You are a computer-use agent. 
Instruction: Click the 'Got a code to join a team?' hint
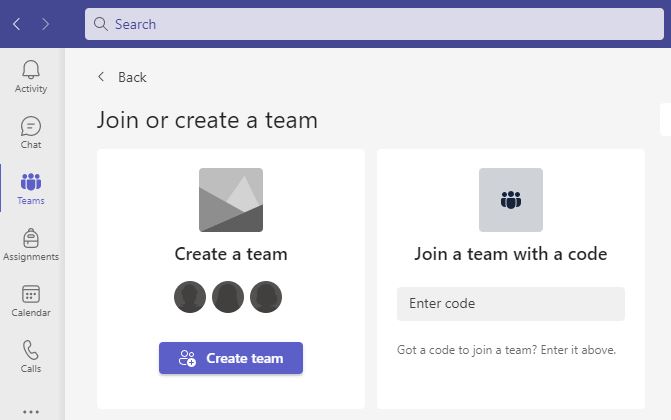(506, 350)
